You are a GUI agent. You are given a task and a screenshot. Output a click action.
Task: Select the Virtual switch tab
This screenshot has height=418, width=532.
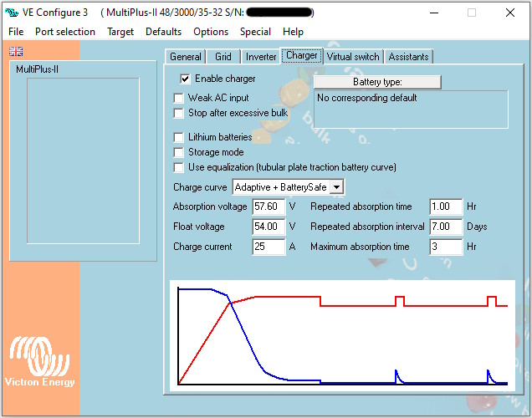click(x=352, y=57)
